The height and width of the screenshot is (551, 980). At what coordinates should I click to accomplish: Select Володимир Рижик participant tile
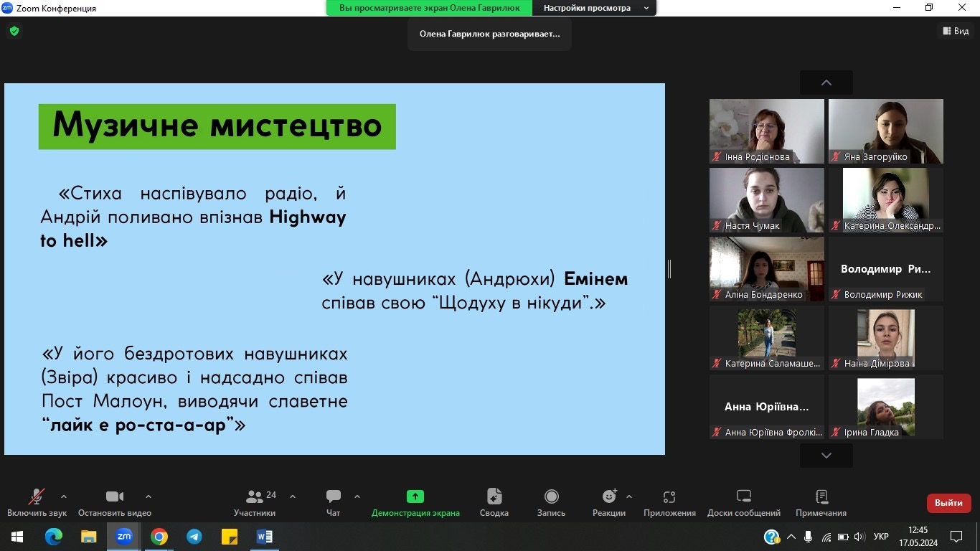tap(886, 269)
